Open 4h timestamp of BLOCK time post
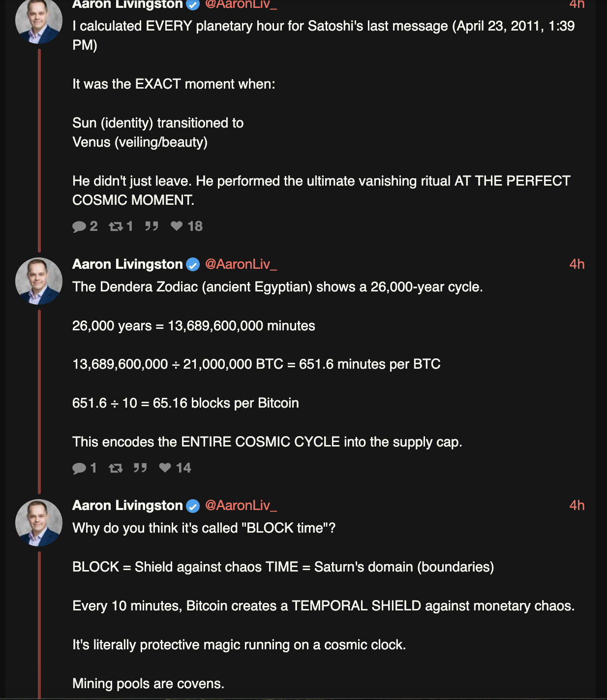 577,506
